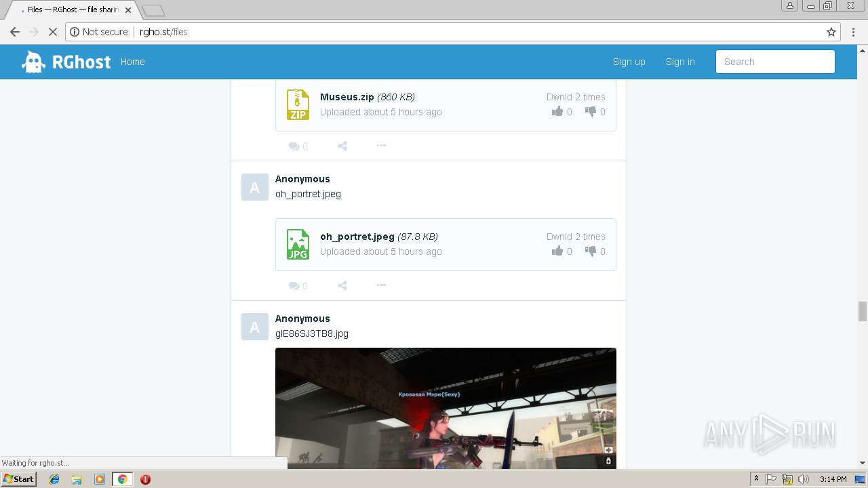Stop loading the page
868x488 pixels.
tap(52, 32)
